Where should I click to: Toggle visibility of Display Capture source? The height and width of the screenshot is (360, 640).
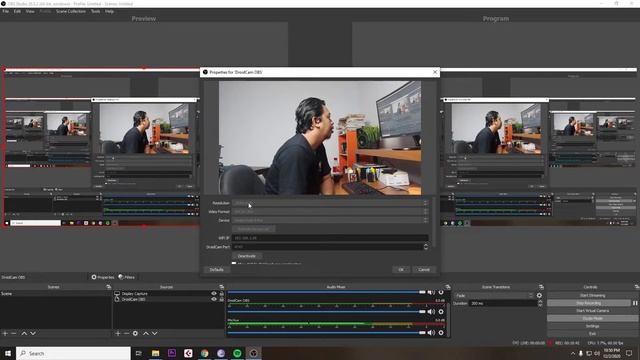(x=213, y=293)
